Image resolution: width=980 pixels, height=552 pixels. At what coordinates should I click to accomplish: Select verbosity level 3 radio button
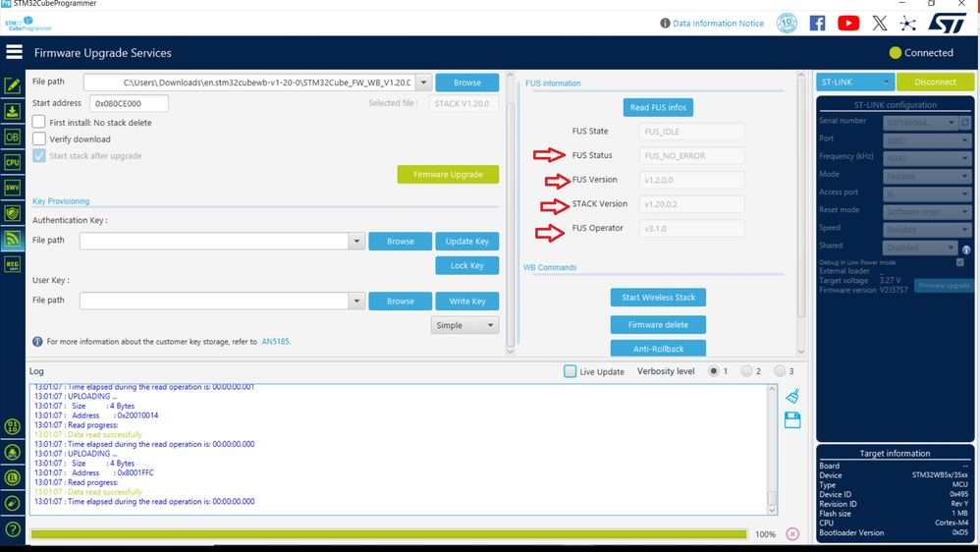(x=780, y=370)
